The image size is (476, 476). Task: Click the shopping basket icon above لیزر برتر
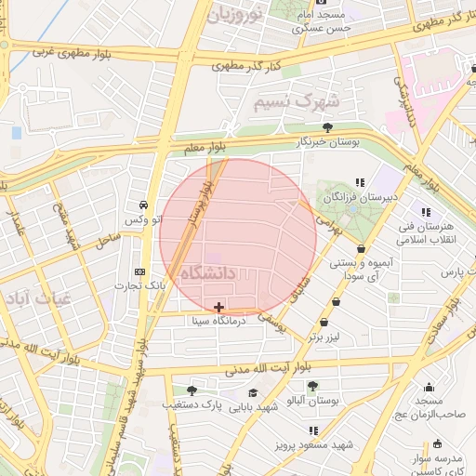[324, 323]
